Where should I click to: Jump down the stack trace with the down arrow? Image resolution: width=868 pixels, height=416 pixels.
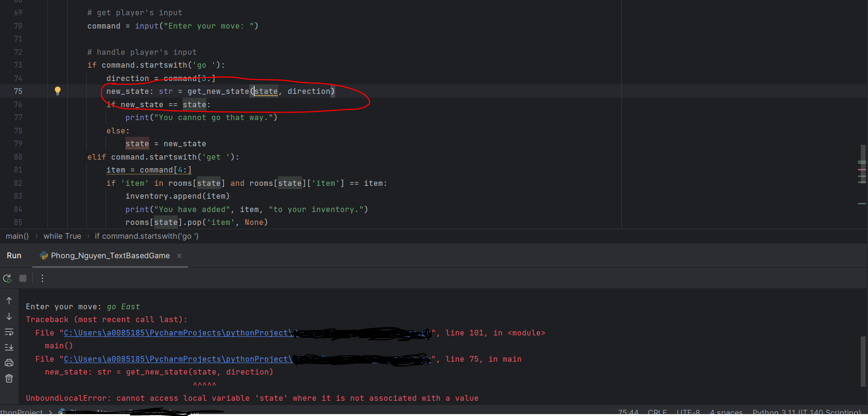coord(9,316)
